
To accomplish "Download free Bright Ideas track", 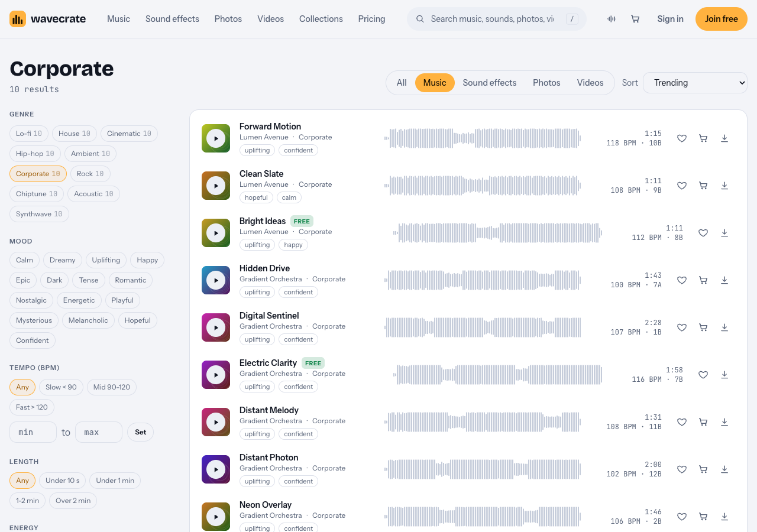I will click(724, 233).
